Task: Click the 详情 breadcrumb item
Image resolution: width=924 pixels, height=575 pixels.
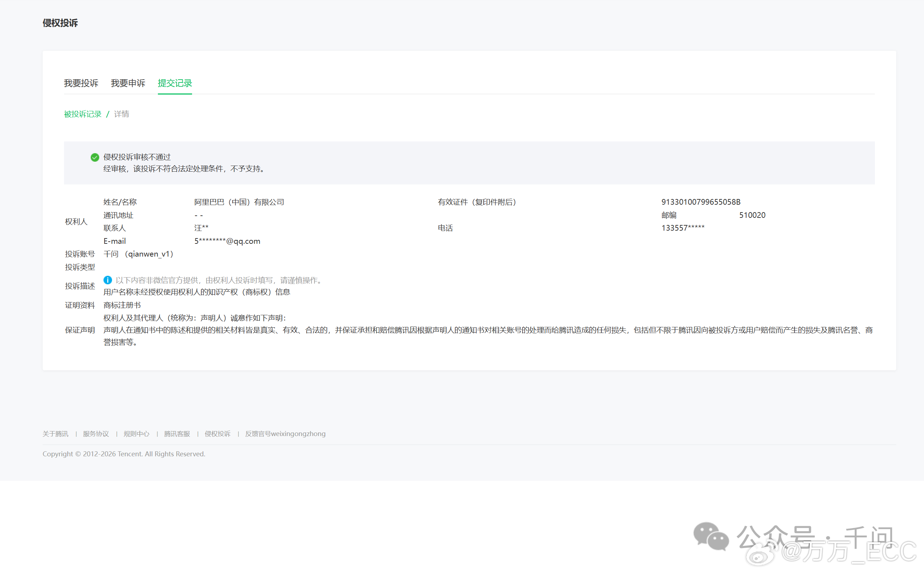Action: click(121, 114)
